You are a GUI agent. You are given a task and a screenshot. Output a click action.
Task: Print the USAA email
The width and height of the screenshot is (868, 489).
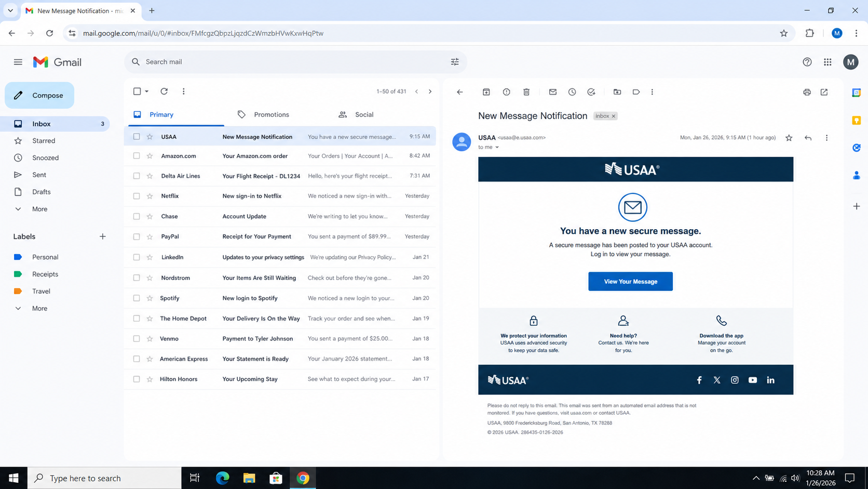[x=807, y=92]
